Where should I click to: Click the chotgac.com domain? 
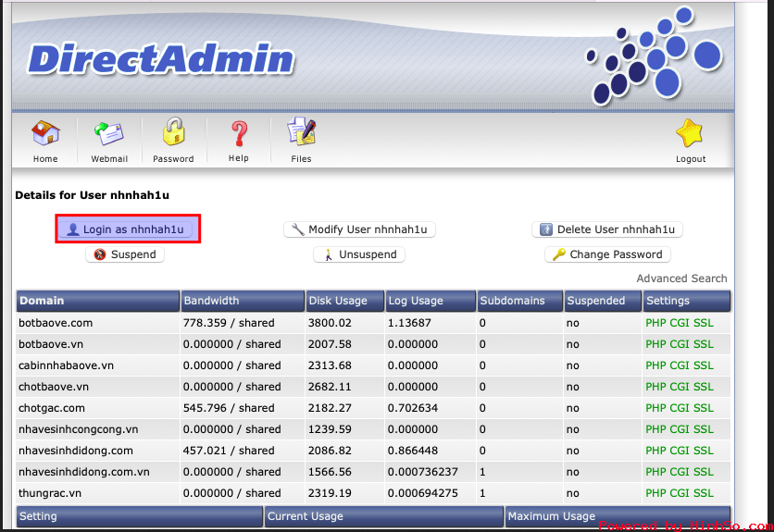51,408
